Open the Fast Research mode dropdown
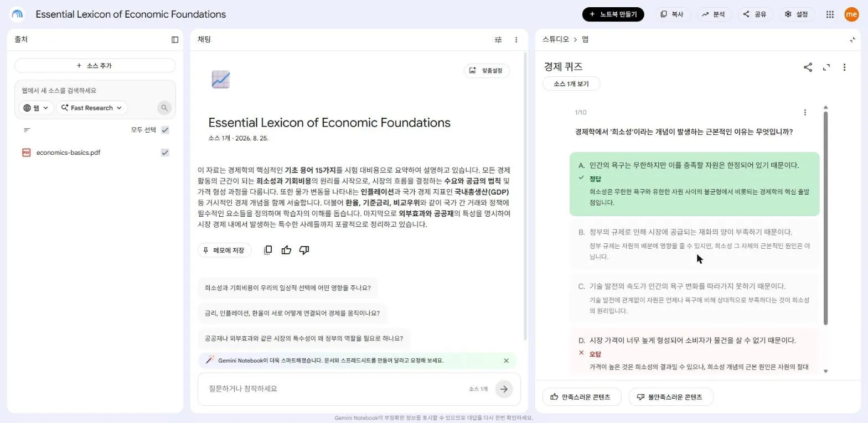The height and width of the screenshot is (423, 868). [92, 108]
